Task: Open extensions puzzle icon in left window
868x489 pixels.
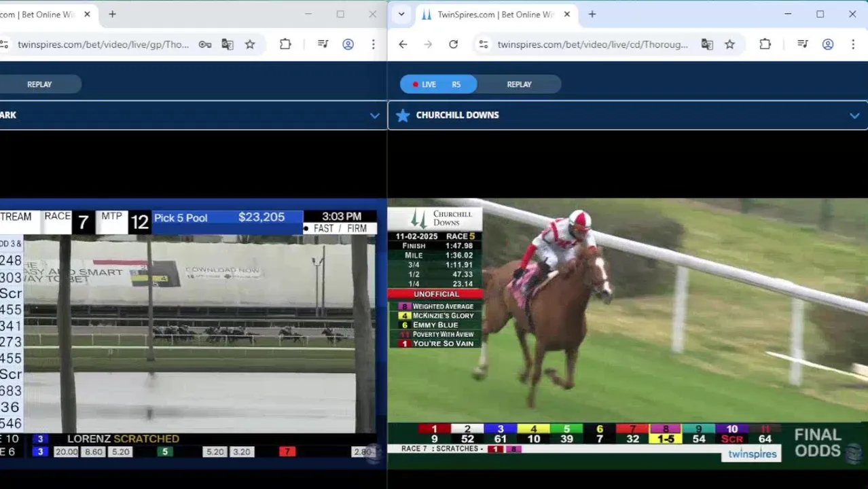Action: tap(285, 44)
